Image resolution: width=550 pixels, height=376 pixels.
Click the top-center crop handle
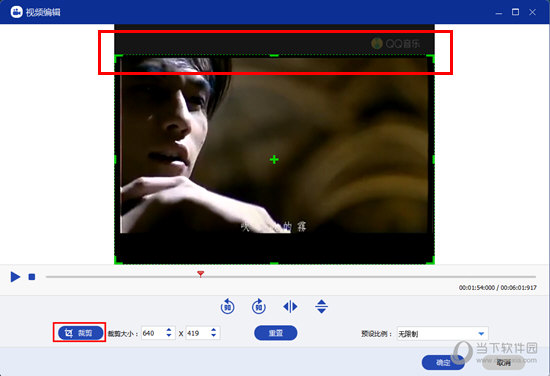pos(274,55)
